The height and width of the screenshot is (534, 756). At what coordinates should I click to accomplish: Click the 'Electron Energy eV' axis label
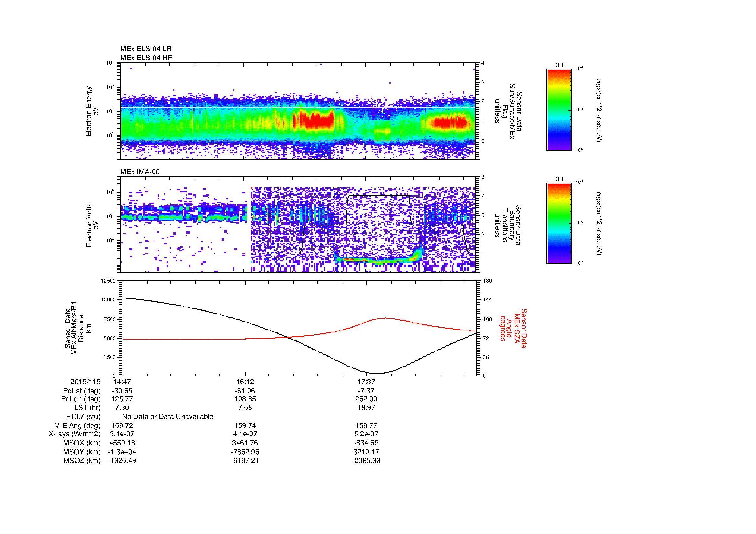[x=92, y=111]
